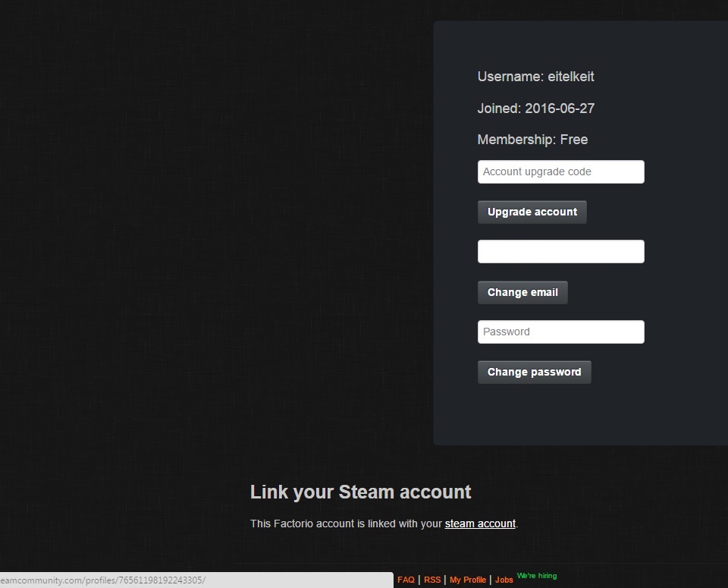Image resolution: width=728 pixels, height=588 pixels.
Task: Open the FAQ footer link
Action: click(406, 580)
